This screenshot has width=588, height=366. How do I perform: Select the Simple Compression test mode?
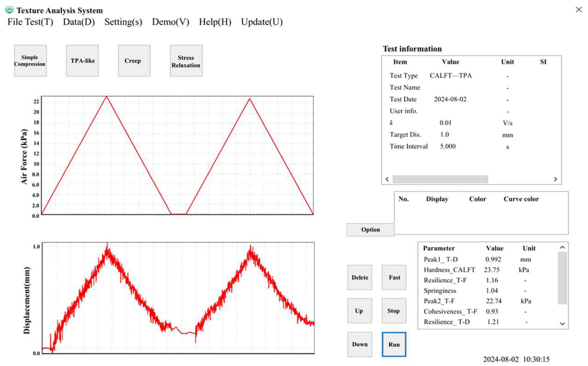30,61
